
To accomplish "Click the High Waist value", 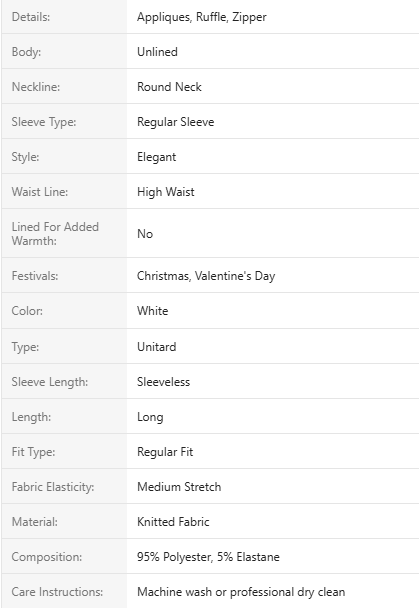I will (166, 192).
